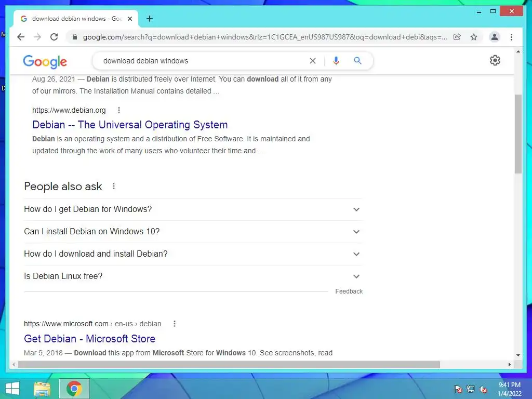Image resolution: width=532 pixels, height=399 pixels.
Task: Start voice search with the microphone
Action: [336, 61]
